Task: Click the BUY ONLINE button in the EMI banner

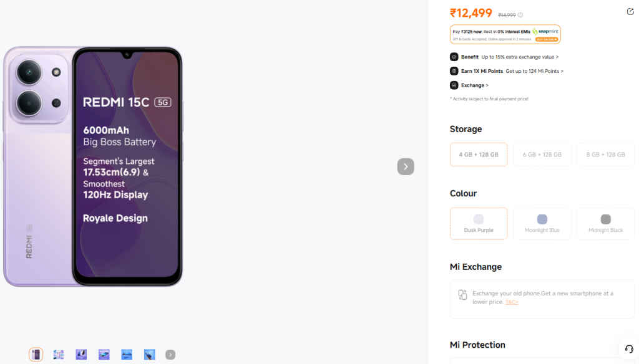Action: [x=547, y=39]
